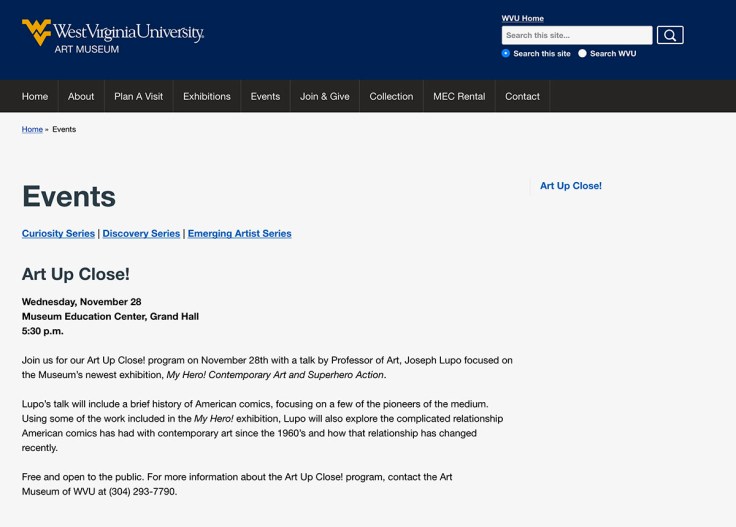Click the Contact navigation item
The width and height of the screenshot is (736, 527).
[522, 96]
